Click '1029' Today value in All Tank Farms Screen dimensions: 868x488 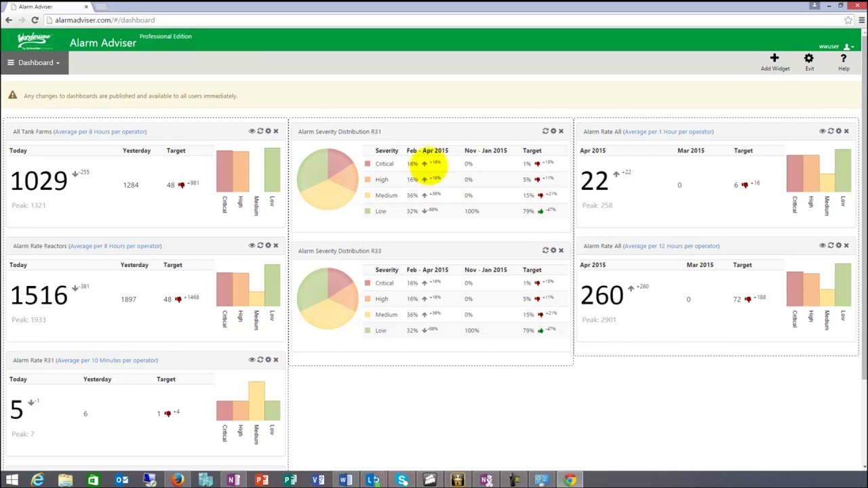tap(39, 181)
